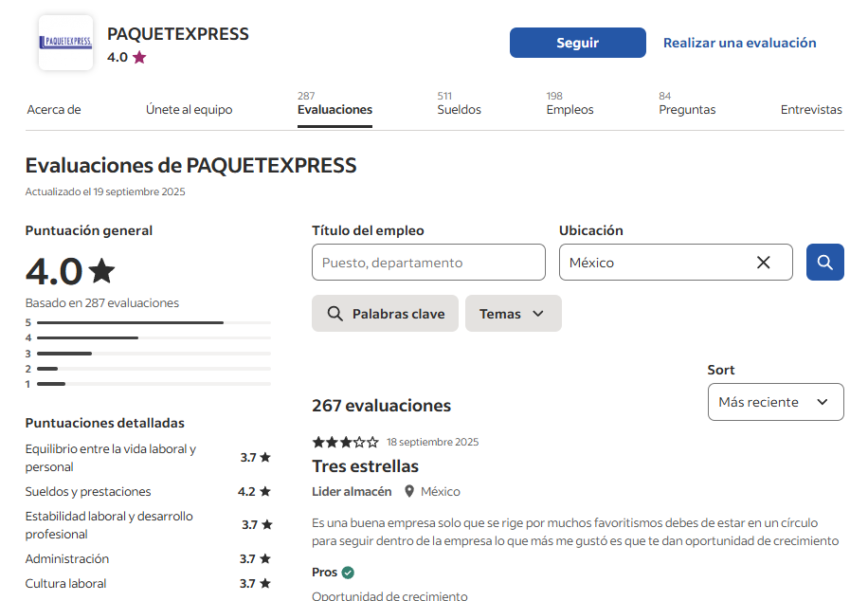Click the star next to Cultura laboral 3.7
This screenshot has height=601, width=868.
coord(265,583)
